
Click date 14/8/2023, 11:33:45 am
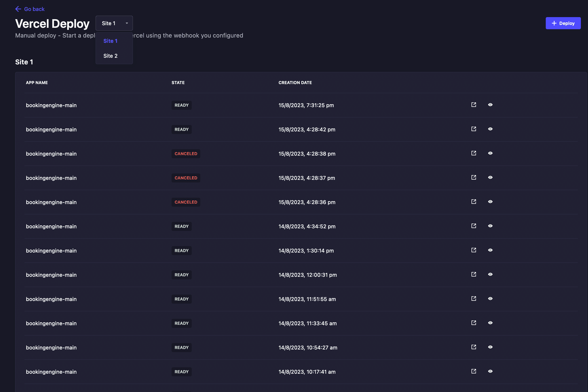308,323
